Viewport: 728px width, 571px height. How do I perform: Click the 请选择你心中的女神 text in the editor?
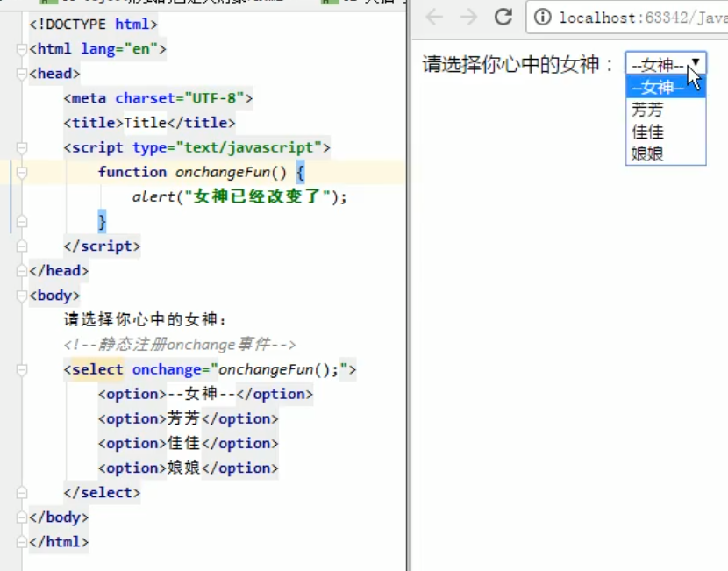coord(145,320)
